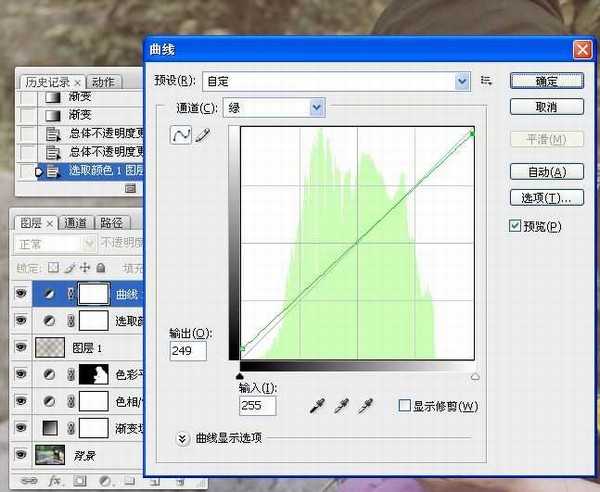Uncheck the 预览 (Preview) checkbox
This screenshot has height=492, width=600.
pyautogui.click(x=516, y=227)
